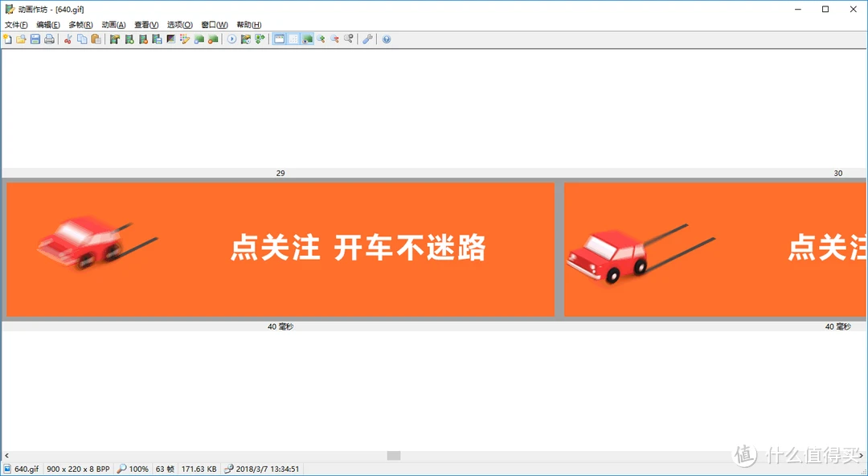Open the 多帧(R) menu
This screenshot has width=868, height=476.
[81, 25]
